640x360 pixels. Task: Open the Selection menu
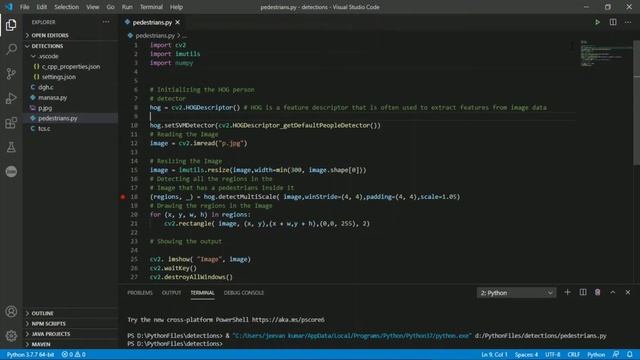(x=67, y=7)
